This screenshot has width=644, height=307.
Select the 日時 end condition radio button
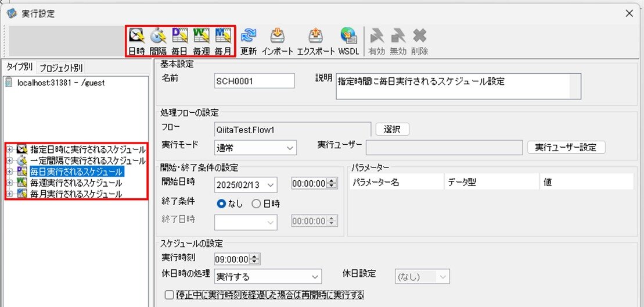point(256,204)
